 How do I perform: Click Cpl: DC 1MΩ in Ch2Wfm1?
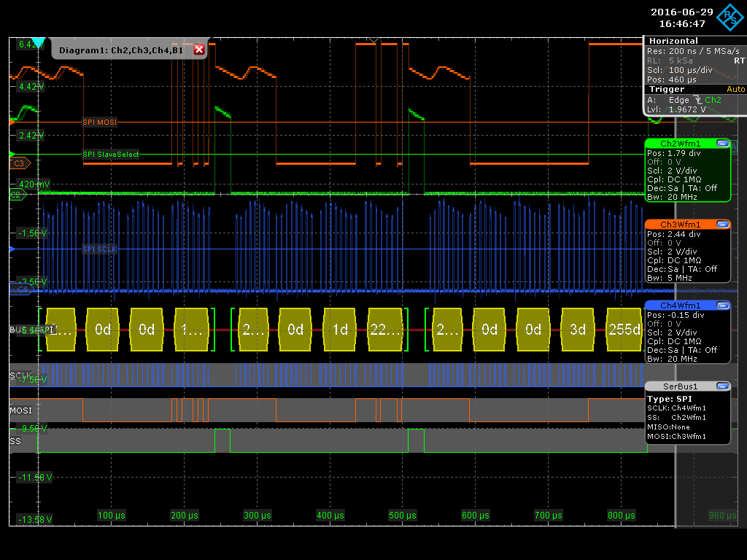[x=674, y=179]
